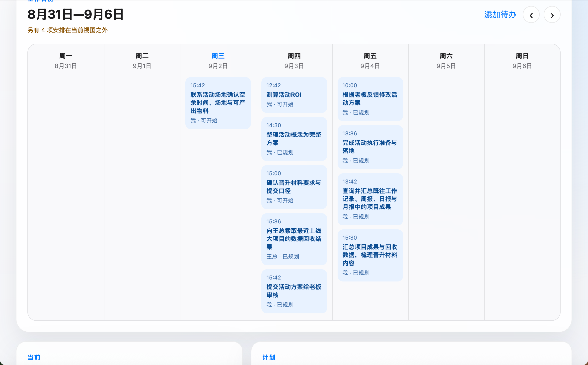Open the 10:00 根据老板反馈修改活动方案 task

370,99
